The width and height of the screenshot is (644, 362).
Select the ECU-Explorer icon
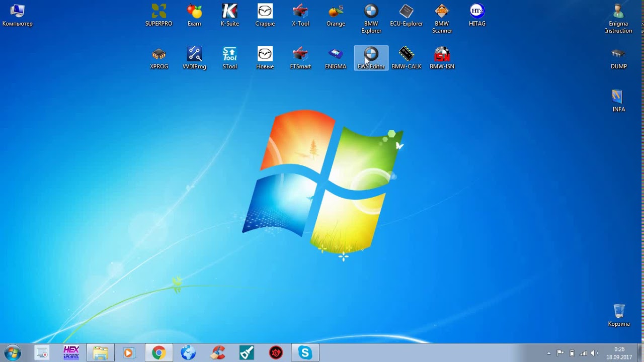click(407, 16)
